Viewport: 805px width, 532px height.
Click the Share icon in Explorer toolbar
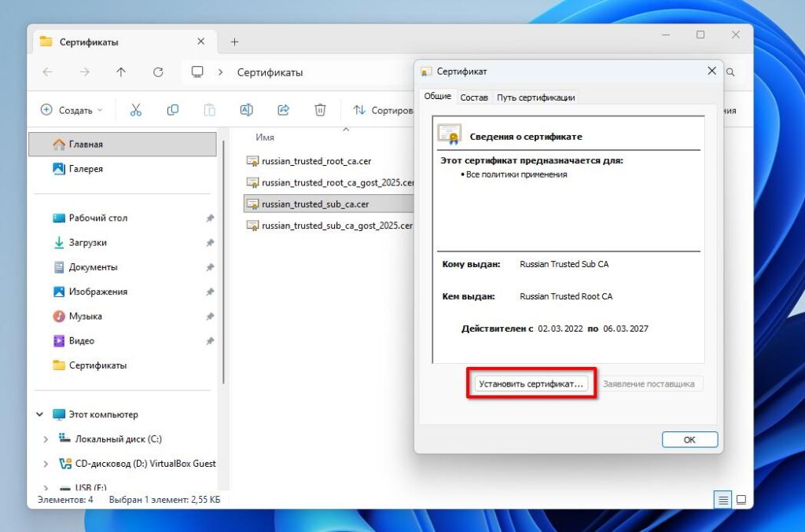283,110
